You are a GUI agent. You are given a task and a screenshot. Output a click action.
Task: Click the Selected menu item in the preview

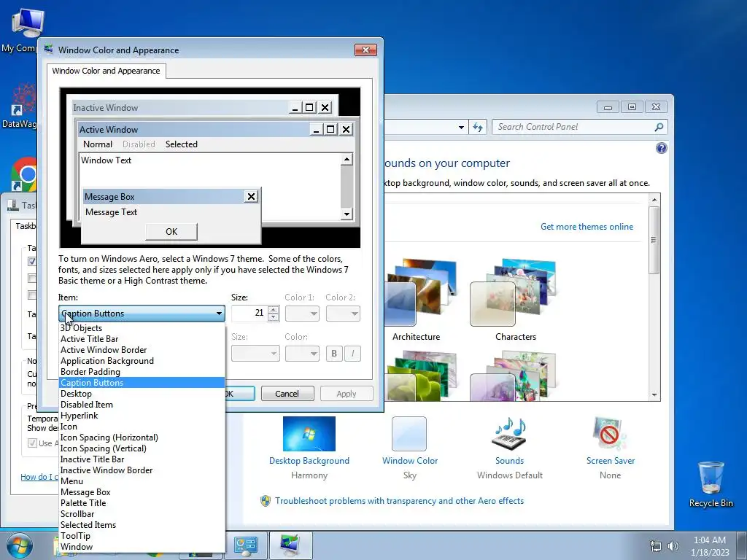click(181, 144)
